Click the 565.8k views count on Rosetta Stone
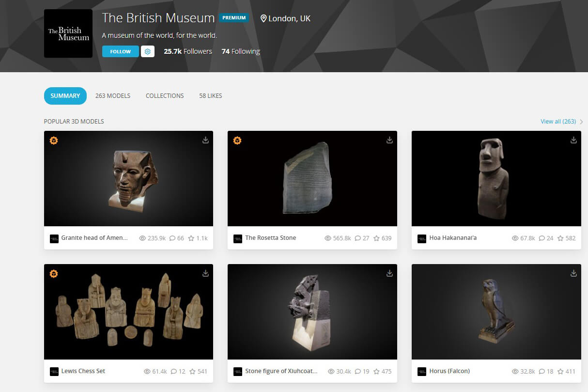 pos(338,238)
